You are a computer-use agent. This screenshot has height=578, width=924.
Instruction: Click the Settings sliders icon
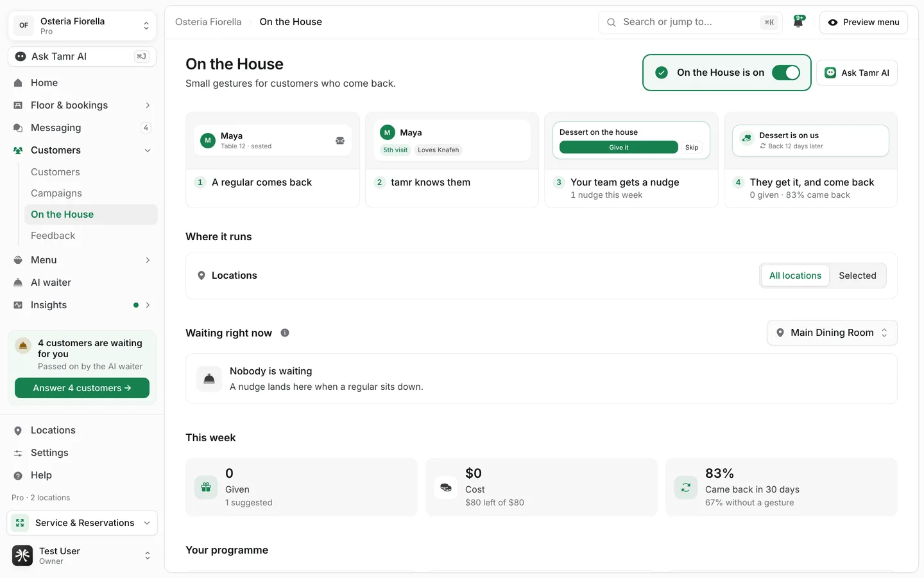point(18,453)
